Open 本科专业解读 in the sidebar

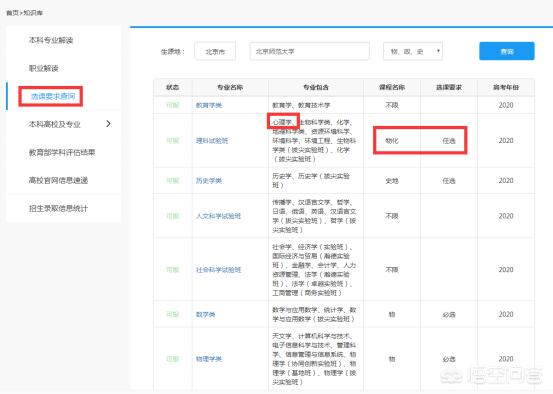pyautogui.click(x=51, y=40)
